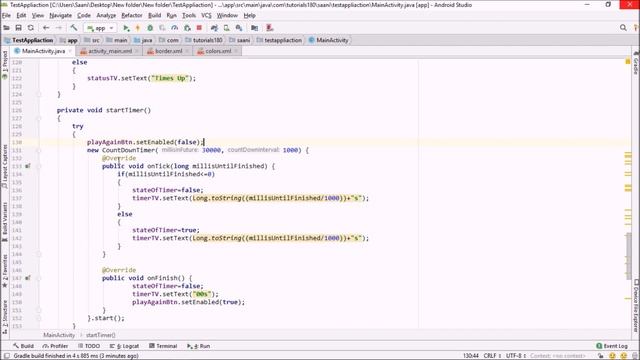Open the Logcat tool window
Viewport: 640px width, 360px height.
(124, 346)
